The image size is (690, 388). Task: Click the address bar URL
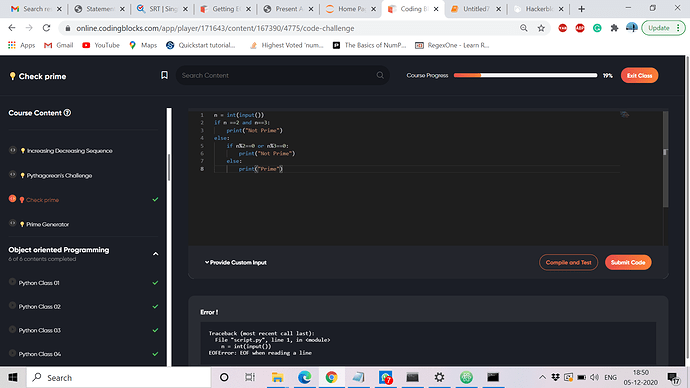215,28
